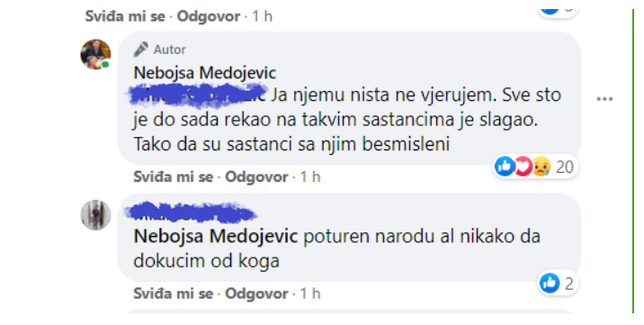This screenshot has height=325, width=644.
Task: Click the crying face reaction icon
Action: click(x=541, y=167)
